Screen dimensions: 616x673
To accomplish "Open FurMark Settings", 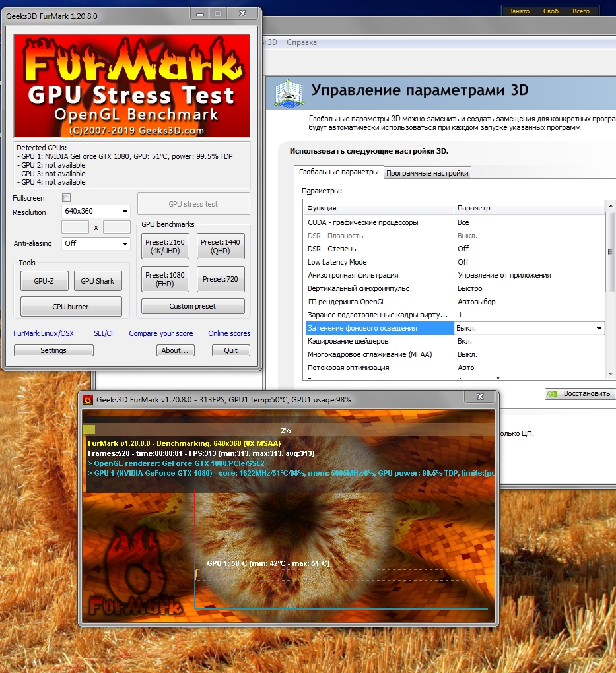I will [53, 350].
